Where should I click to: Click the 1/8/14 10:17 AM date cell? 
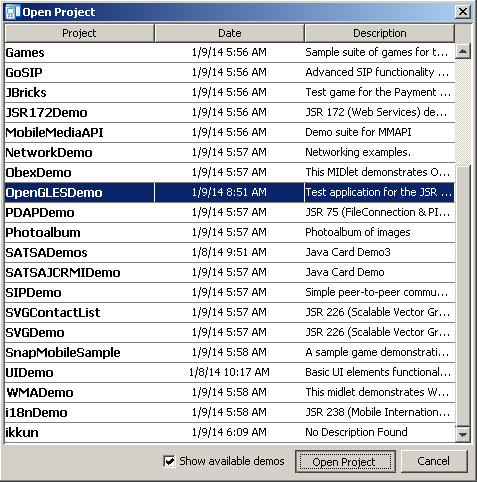[229, 372]
